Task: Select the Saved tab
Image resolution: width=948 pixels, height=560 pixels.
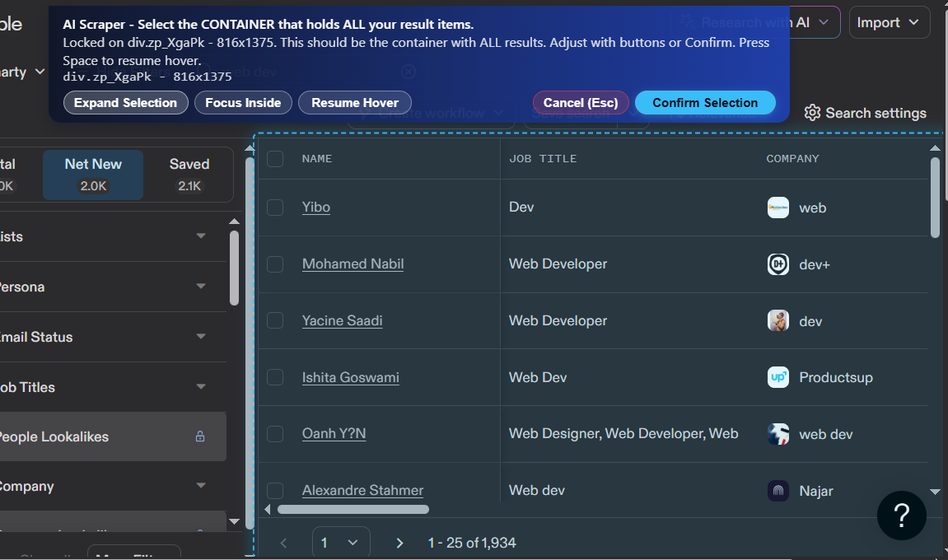Action: click(189, 175)
